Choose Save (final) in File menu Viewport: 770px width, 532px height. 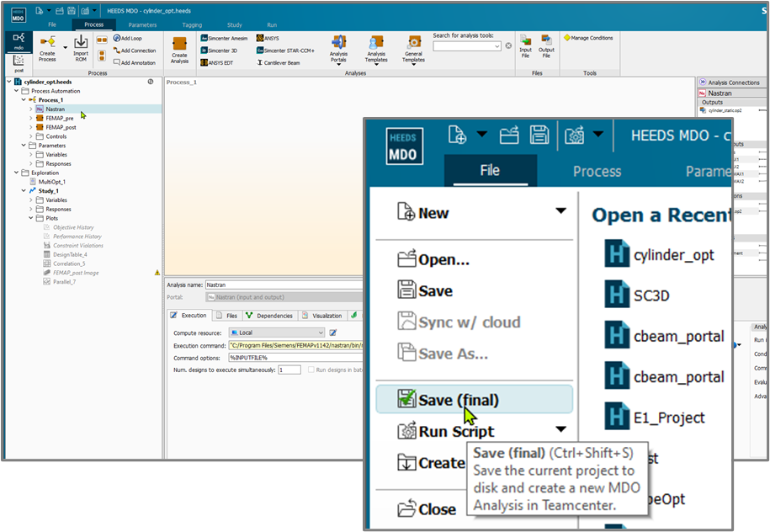[x=475, y=399]
